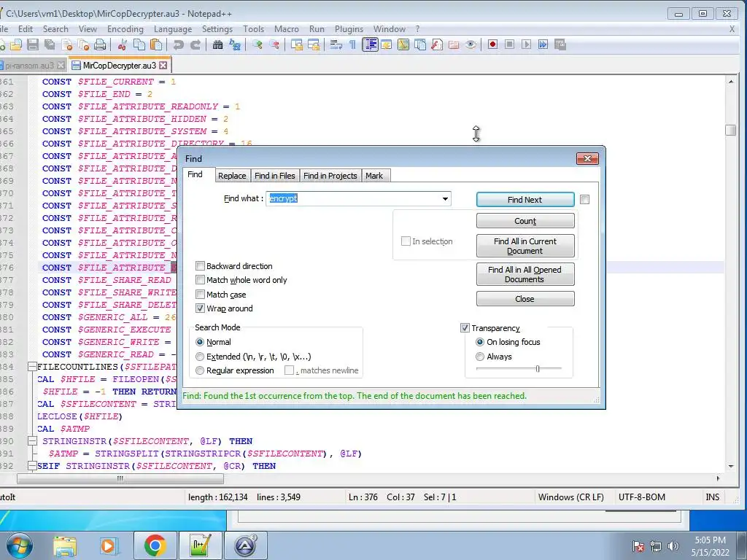
Task: Click the Close document toolbar icon
Action: 67,44
